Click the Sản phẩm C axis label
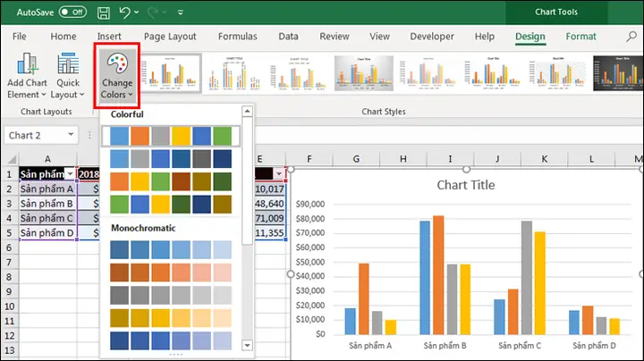Viewport: 644px width, 361px height. [x=520, y=346]
